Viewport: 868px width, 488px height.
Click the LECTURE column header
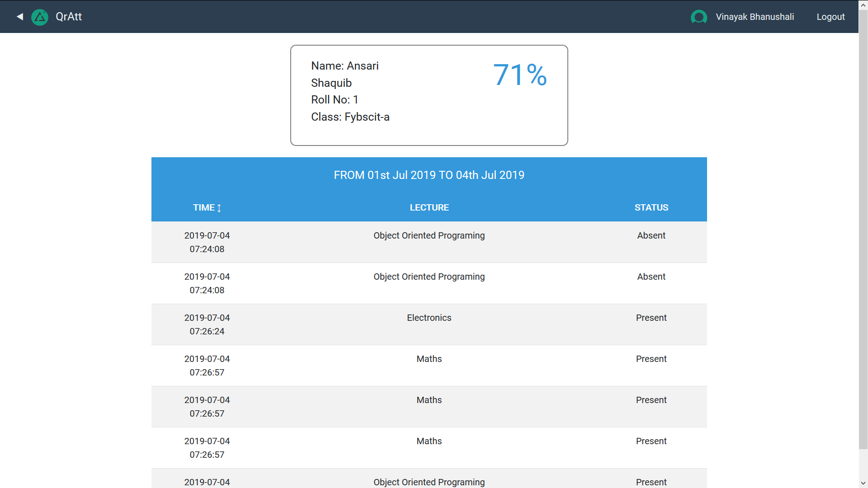pyautogui.click(x=429, y=207)
